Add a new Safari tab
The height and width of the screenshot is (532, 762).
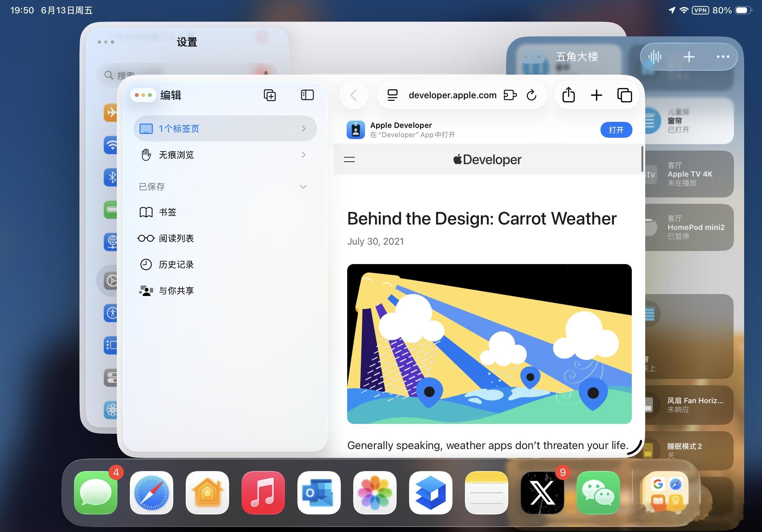(596, 95)
